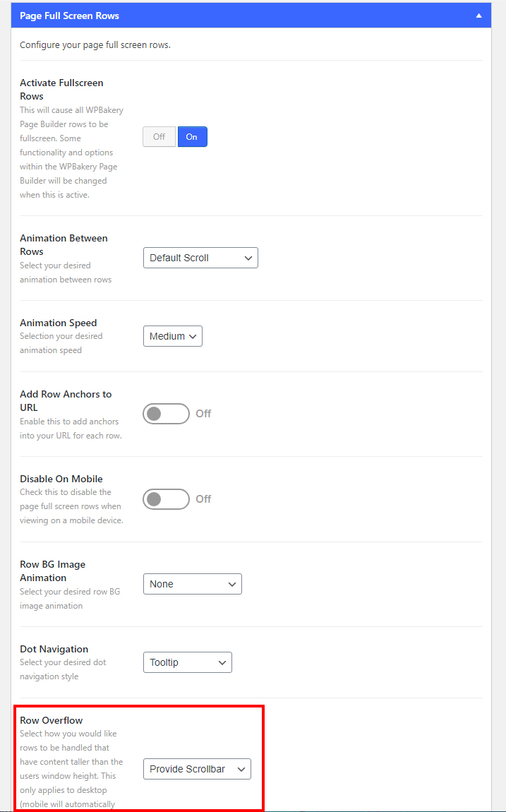Click the Row Overflow setting label

pos(52,720)
